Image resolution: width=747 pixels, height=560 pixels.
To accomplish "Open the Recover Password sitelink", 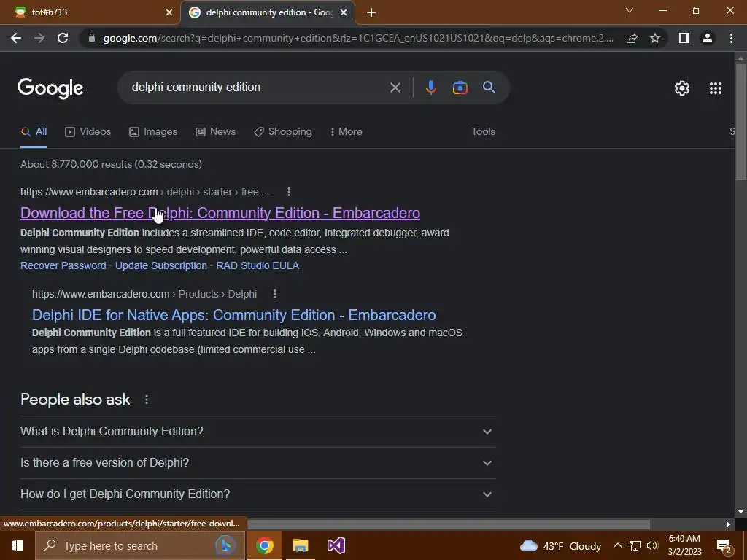I will (63, 265).
